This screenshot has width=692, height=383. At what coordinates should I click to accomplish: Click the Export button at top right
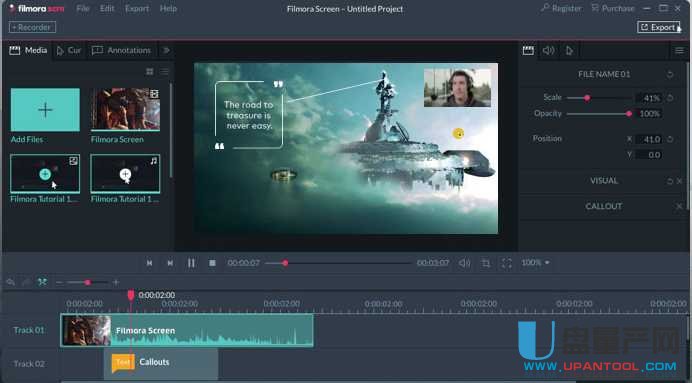[658, 27]
